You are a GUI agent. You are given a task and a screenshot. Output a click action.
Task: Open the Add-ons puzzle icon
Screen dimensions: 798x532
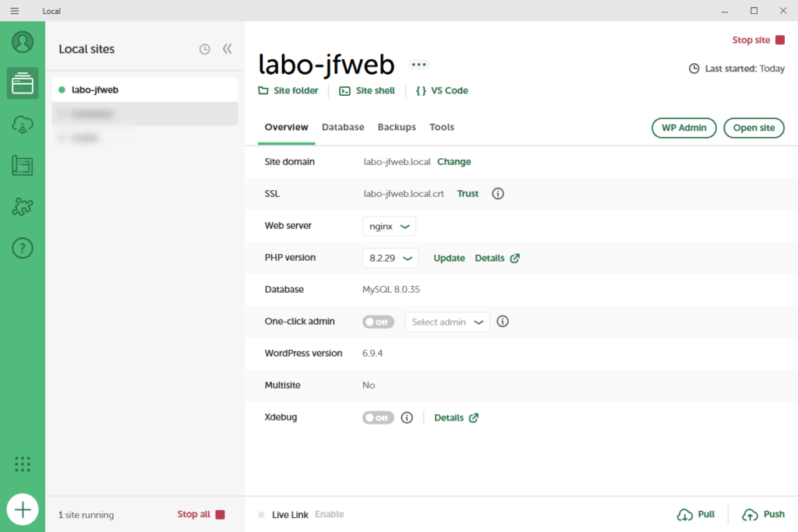(23, 207)
